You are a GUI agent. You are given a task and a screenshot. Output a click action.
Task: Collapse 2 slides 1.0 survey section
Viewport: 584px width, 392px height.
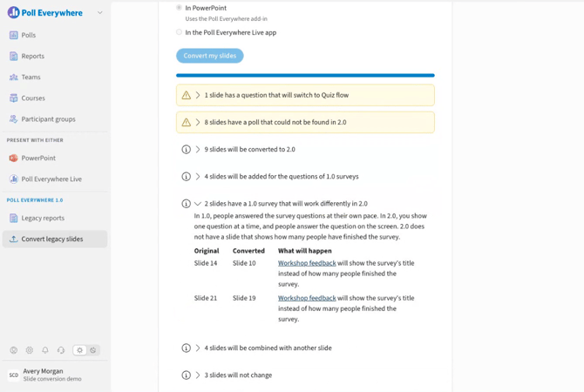[x=198, y=204]
